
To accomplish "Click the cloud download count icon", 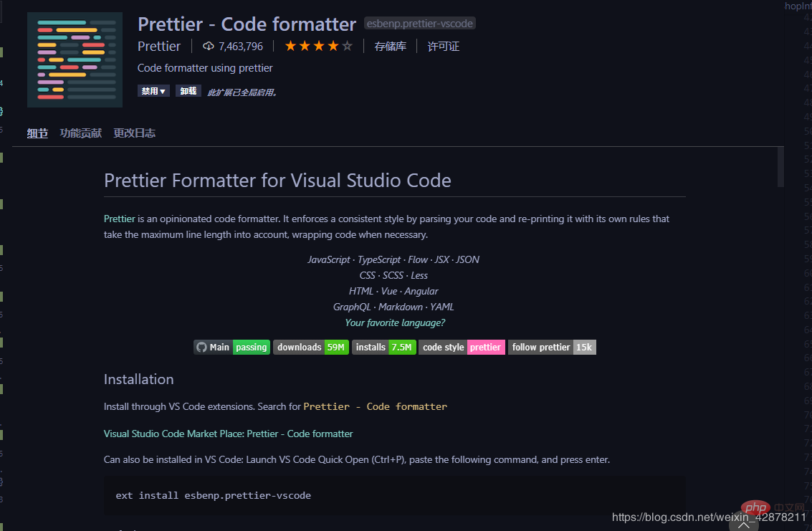I will pos(208,46).
